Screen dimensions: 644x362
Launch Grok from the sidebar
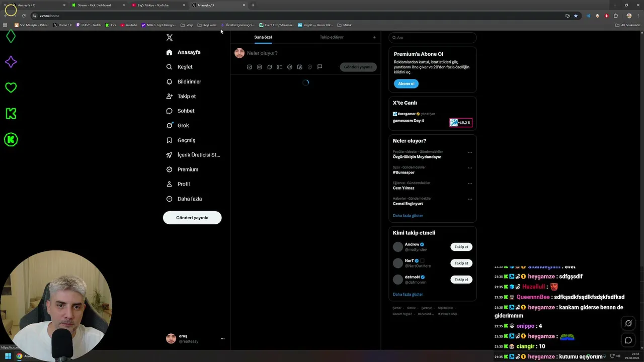178,125
